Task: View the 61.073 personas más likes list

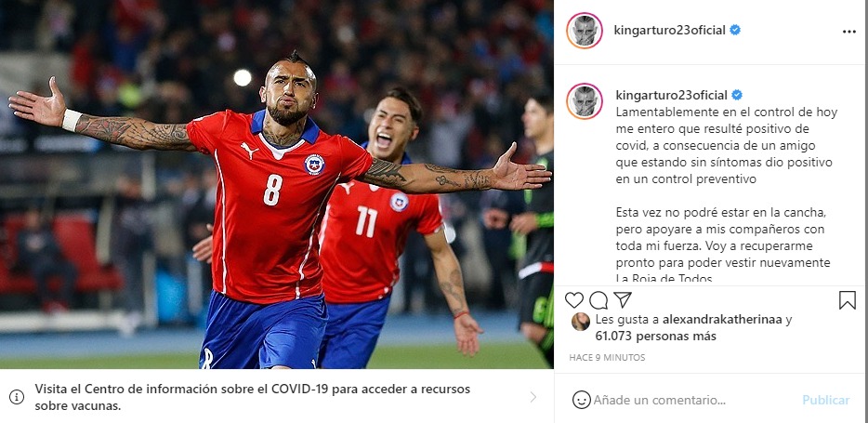Action: 655,336
